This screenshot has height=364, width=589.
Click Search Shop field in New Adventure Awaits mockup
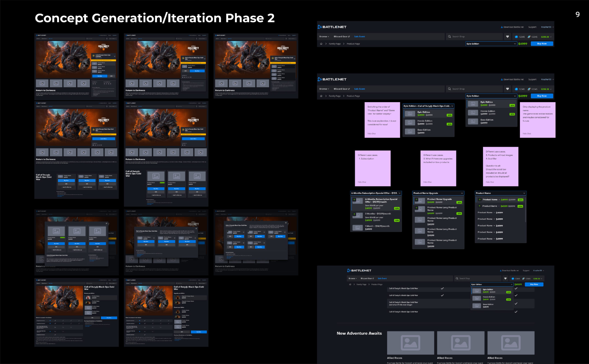pyautogui.click(x=477, y=279)
